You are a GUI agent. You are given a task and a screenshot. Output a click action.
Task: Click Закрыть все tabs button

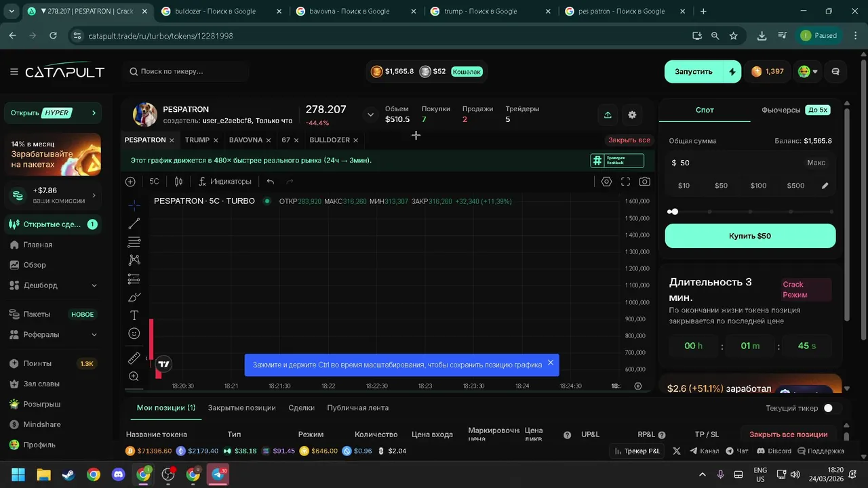click(x=629, y=140)
